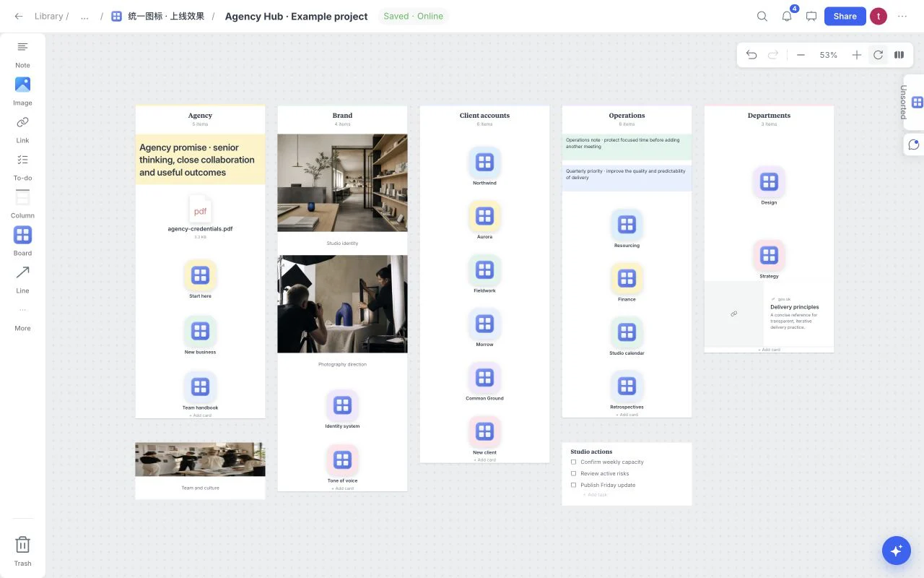Zoom out with the minus button
Viewport: 924px width, 578px height.
[801, 55]
